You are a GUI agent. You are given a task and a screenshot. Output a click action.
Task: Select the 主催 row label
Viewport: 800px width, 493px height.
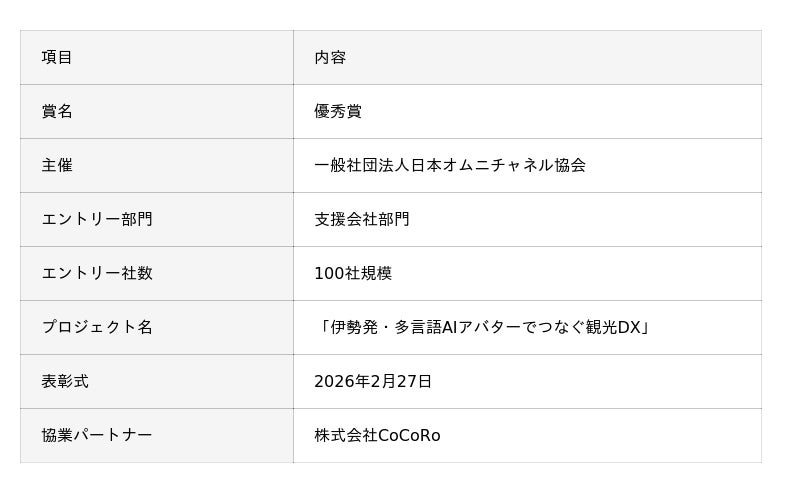57,166
